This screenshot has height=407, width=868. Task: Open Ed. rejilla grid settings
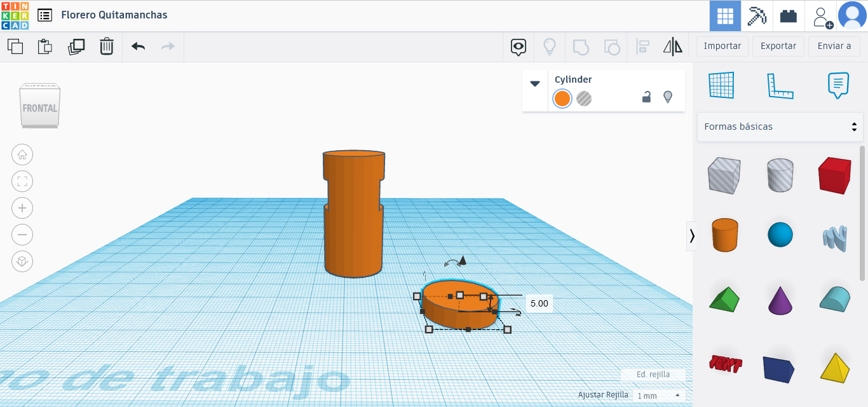pyautogui.click(x=653, y=375)
